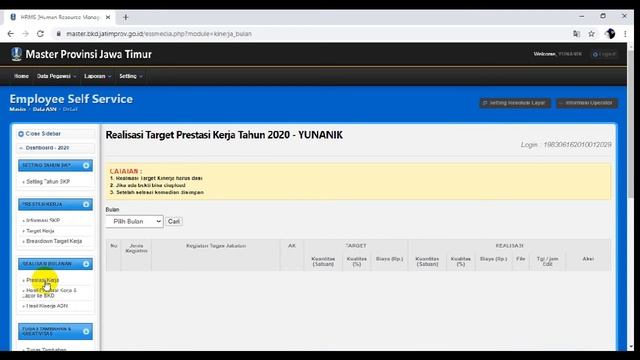Click the browser back arrow
Viewport: 640px width, 360px height.
[11, 34]
